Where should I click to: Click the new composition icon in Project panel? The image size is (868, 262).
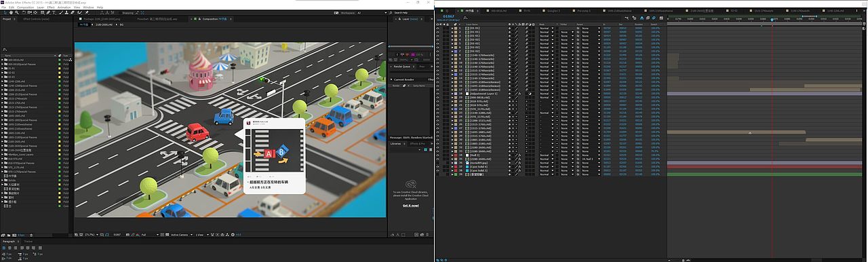[x=14, y=236]
